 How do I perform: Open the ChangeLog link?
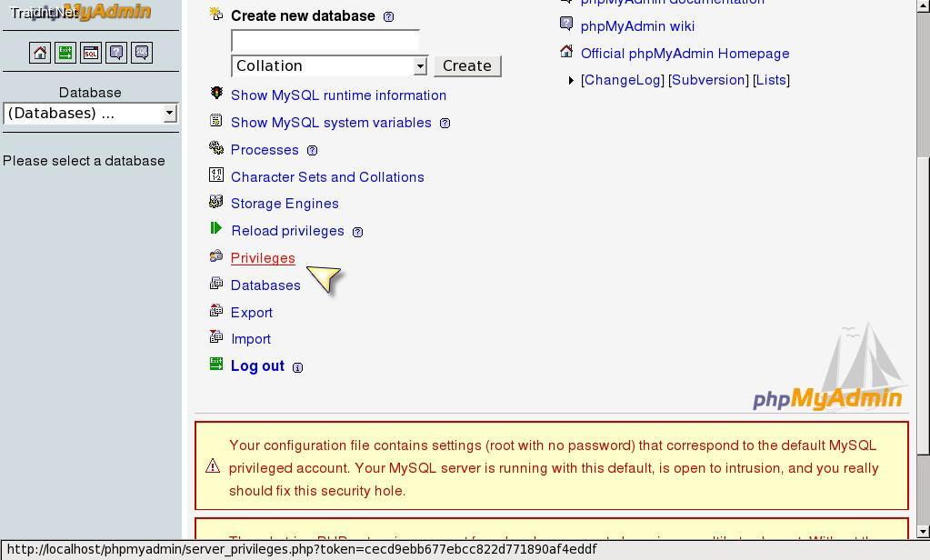pos(622,80)
